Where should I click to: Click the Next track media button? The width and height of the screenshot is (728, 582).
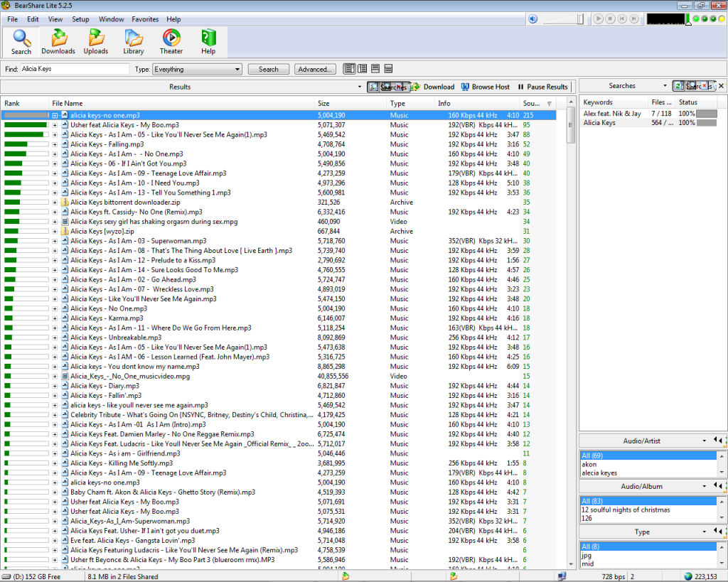(x=633, y=19)
